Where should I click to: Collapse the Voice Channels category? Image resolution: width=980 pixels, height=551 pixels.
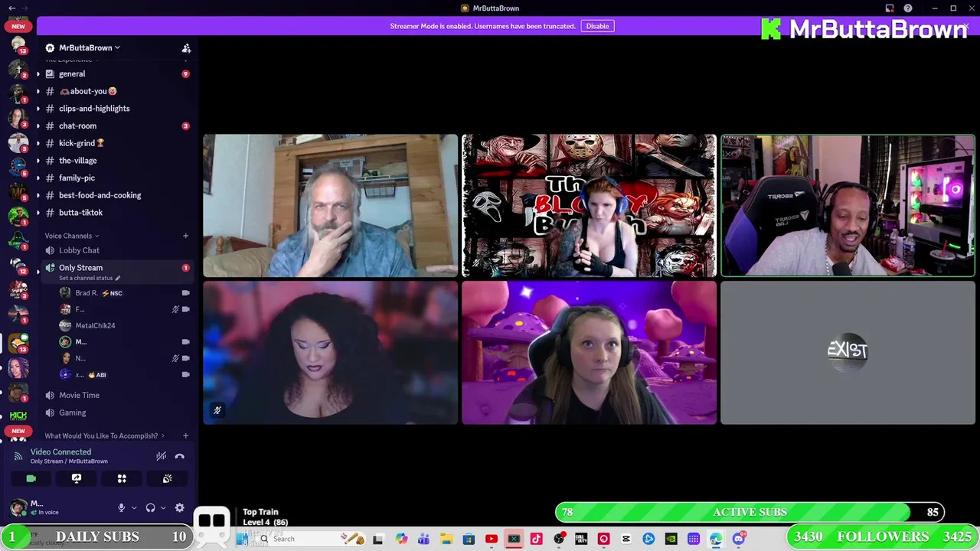(x=71, y=236)
